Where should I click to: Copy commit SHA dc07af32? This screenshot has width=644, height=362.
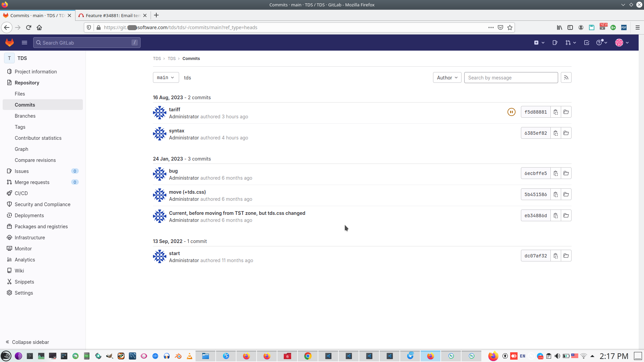[556, 256]
